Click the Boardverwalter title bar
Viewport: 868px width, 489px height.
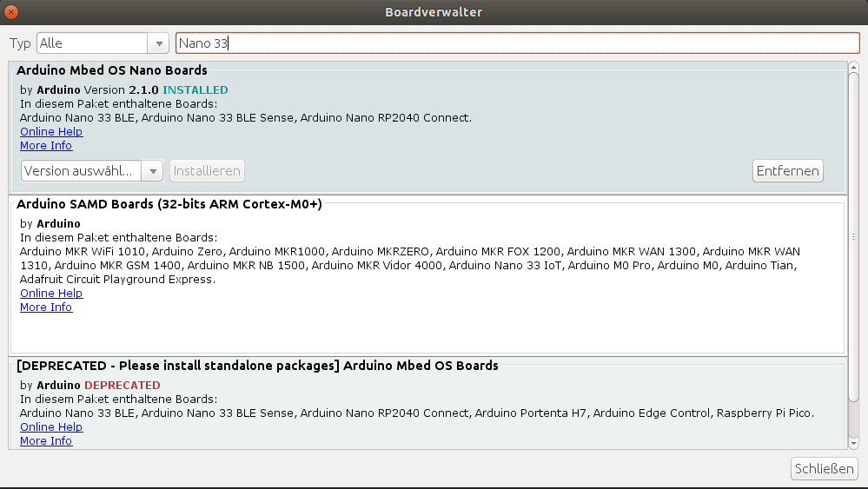tap(434, 12)
